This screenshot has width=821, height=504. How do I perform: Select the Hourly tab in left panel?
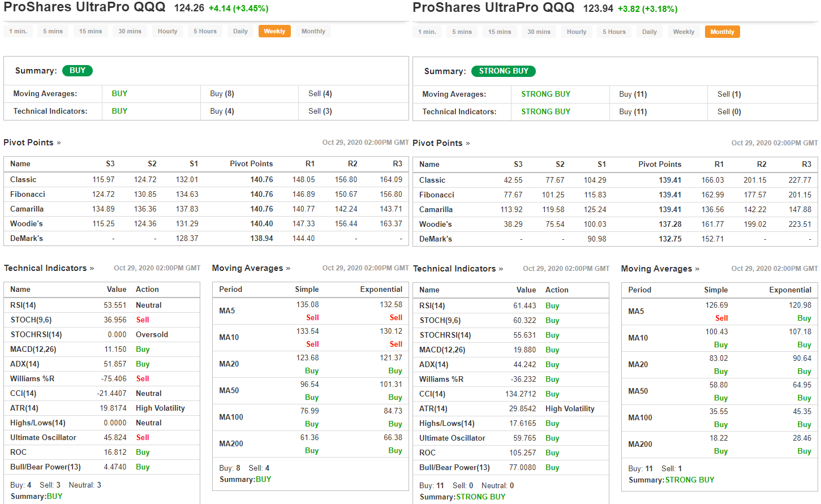(167, 31)
